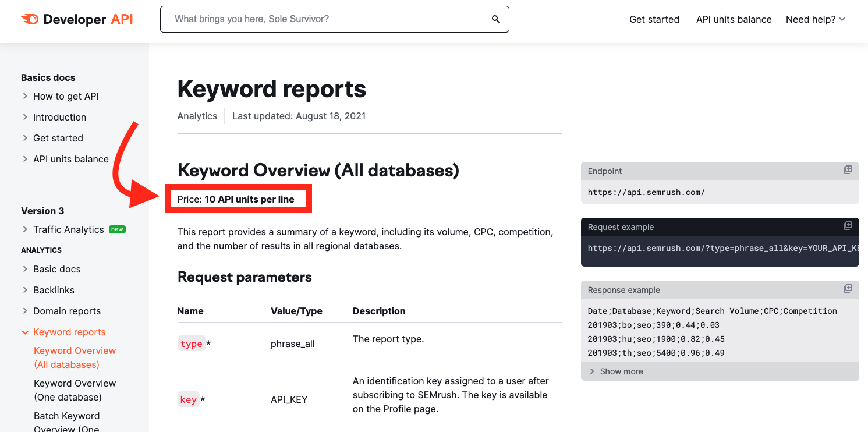Open the Need help? dropdown
This screenshot has height=432, width=868.
pos(815,19)
